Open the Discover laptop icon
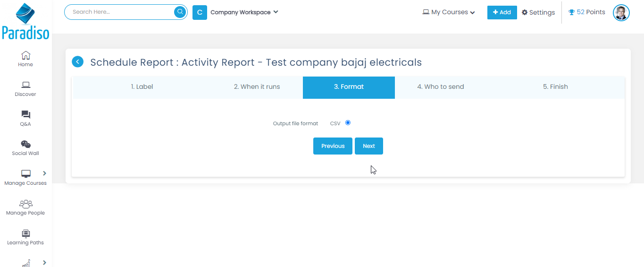The height and width of the screenshot is (267, 644). (x=25, y=85)
